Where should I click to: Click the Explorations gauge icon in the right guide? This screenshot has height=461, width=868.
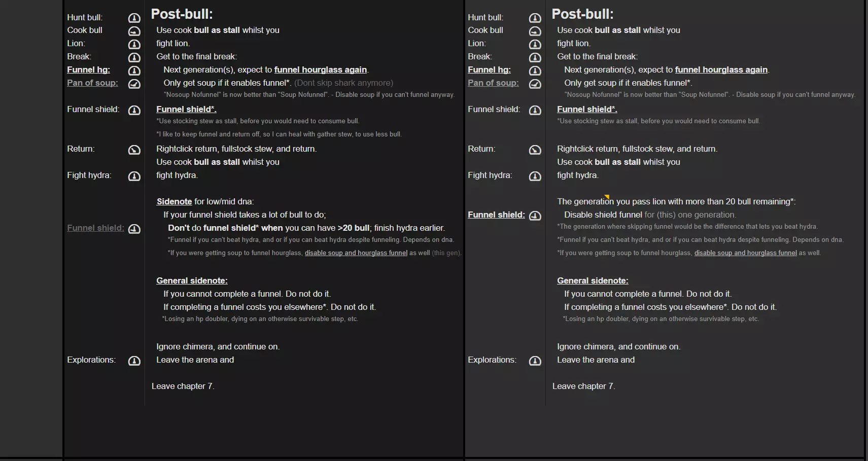(x=535, y=361)
